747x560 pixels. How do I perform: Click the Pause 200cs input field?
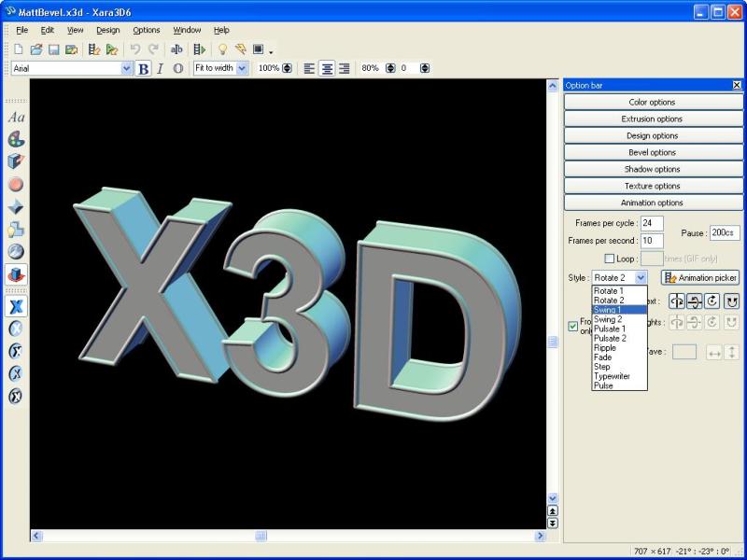pos(725,232)
